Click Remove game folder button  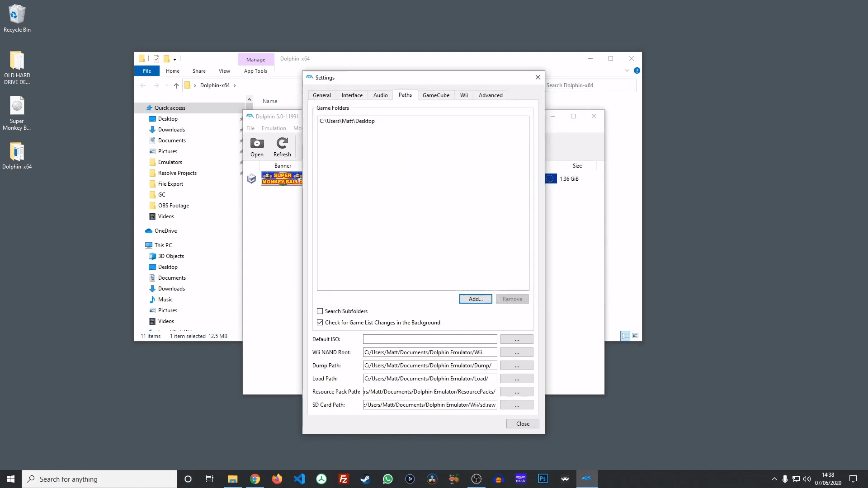point(512,299)
